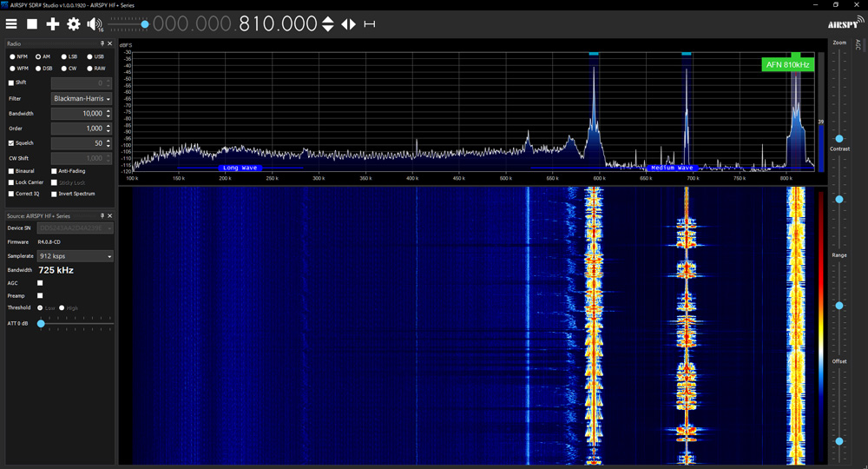Click the collapsed AGC side tab
Screen dimensions: 868x469
coord(858,44)
